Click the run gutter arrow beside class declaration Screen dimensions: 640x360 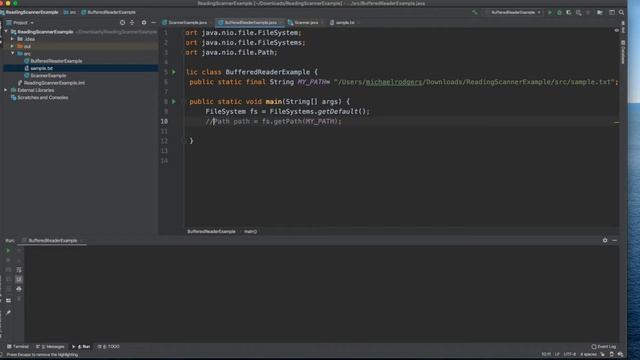click(174, 72)
